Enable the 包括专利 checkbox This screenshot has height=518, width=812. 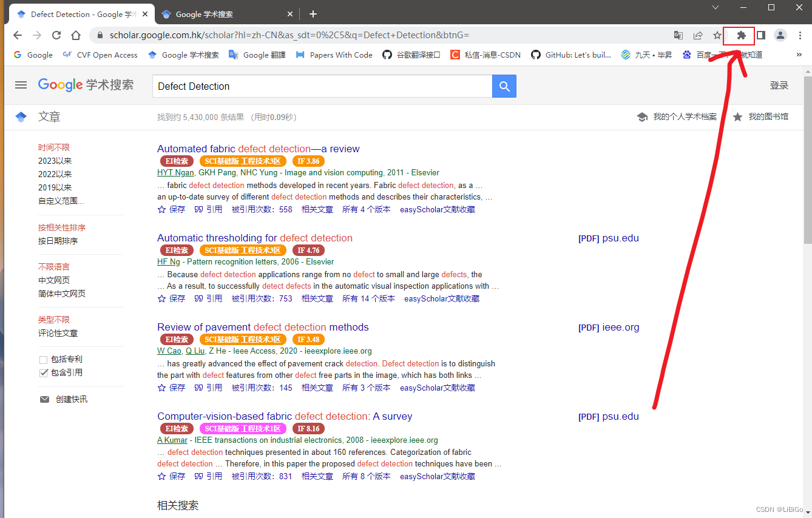click(x=43, y=358)
